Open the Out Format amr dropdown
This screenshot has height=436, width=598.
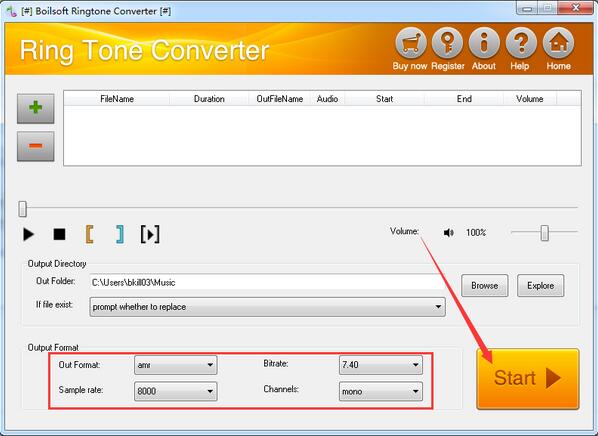(175, 365)
